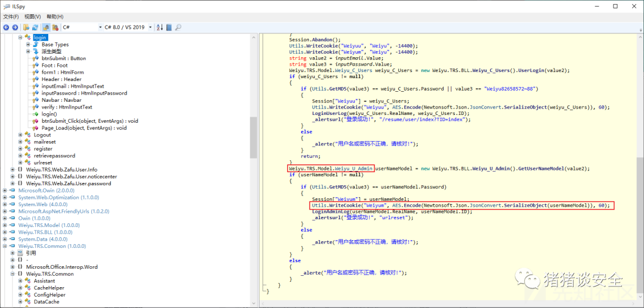Image resolution: width=644 pixels, height=308 pixels.
Task: Select the retrievepassword class
Action: pyautogui.click(x=54, y=156)
